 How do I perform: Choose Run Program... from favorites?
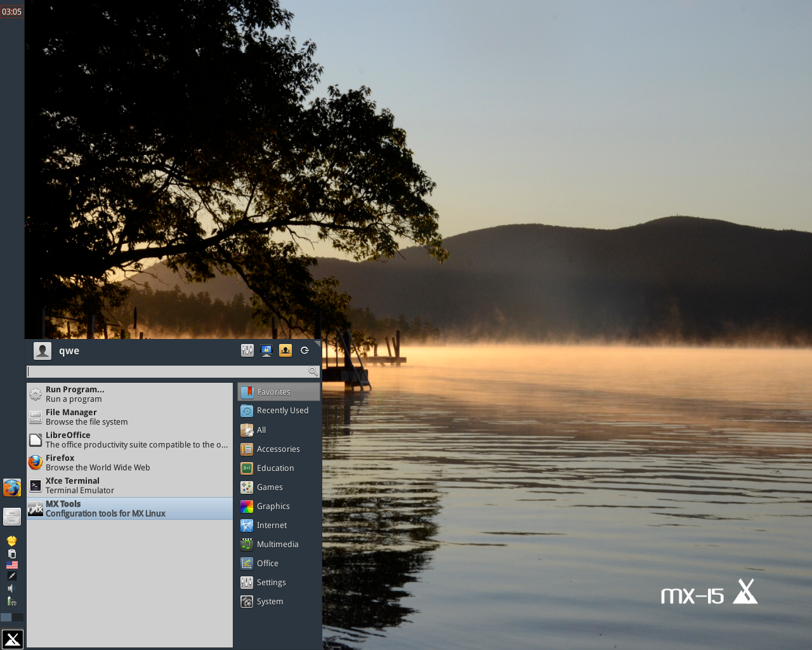[x=129, y=394]
